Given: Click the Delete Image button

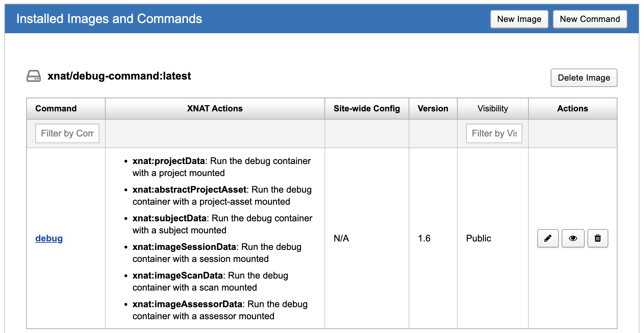Looking at the screenshot, I should [584, 78].
